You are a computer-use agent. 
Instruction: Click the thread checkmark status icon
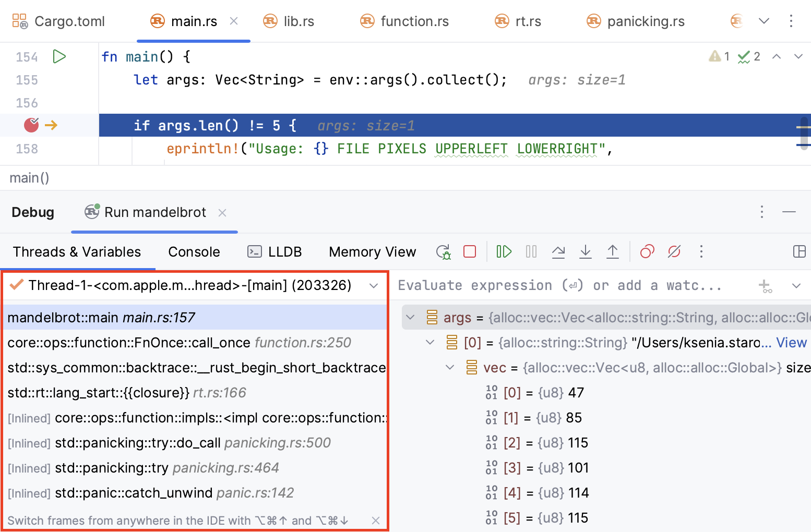(x=17, y=285)
